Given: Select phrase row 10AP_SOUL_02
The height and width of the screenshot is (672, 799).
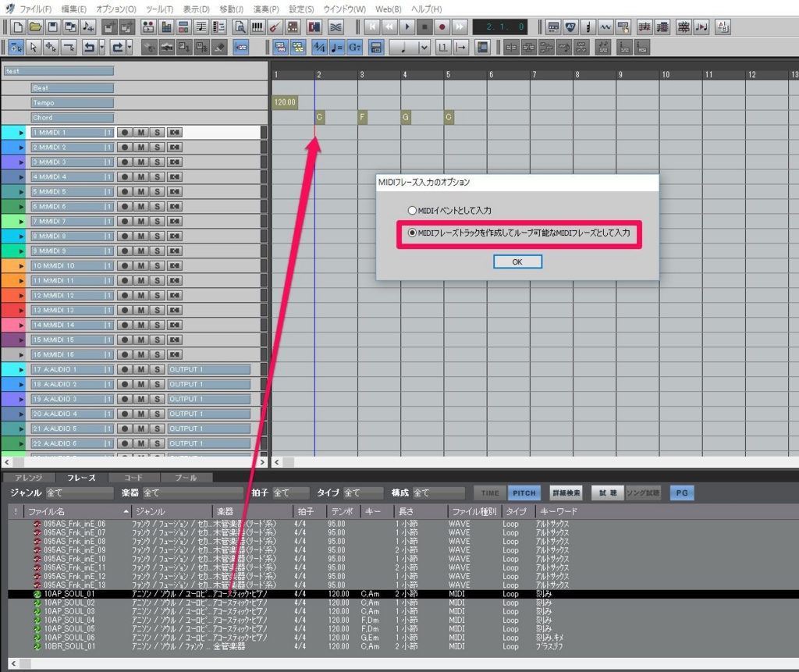Looking at the screenshot, I should 403,603.
